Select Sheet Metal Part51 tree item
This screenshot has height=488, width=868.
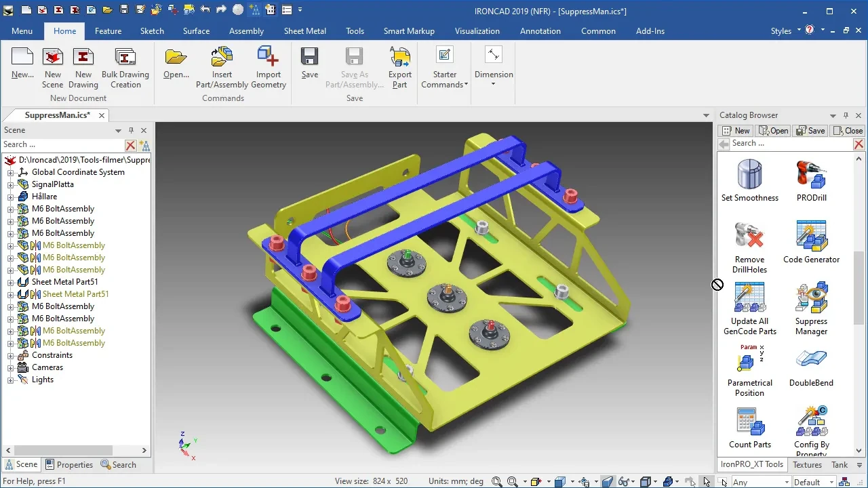(64, 282)
